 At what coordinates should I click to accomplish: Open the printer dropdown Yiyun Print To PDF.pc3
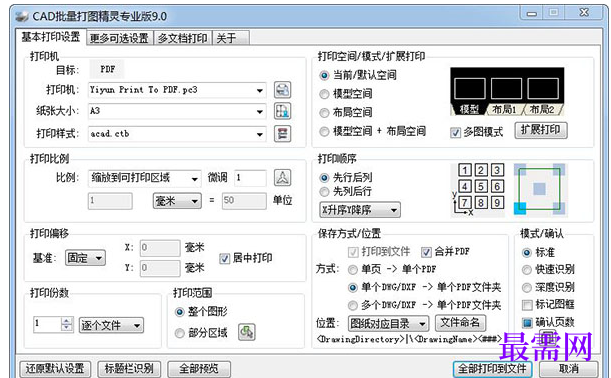(x=177, y=90)
